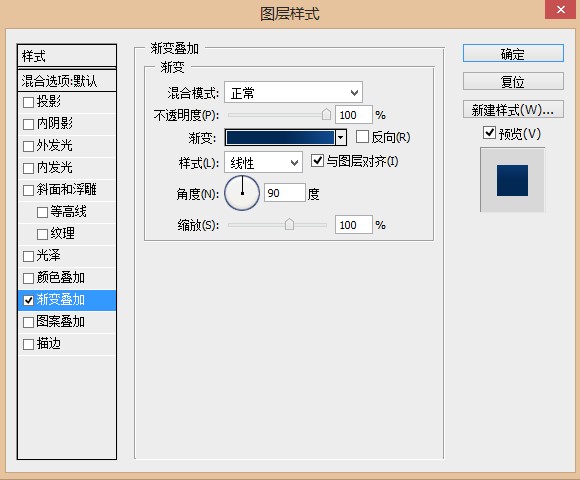Click the blue gradient color bar
Image resolution: width=580 pixels, height=480 pixels.
pyautogui.click(x=280, y=138)
